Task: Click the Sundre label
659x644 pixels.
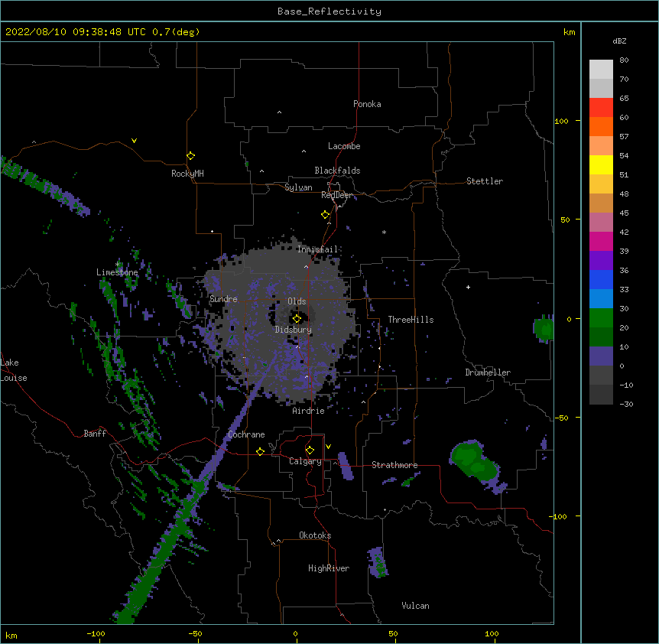Action: coord(223,299)
